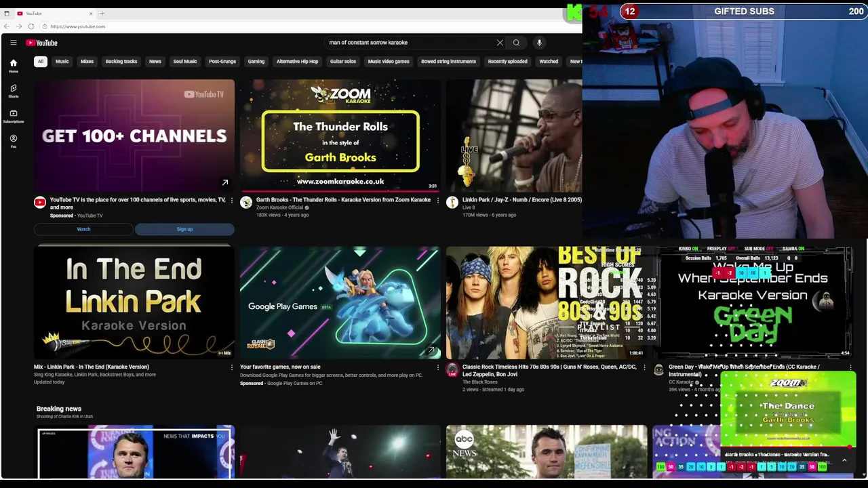Select the News filter chip
868x488 pixels.
pos(155,62)
